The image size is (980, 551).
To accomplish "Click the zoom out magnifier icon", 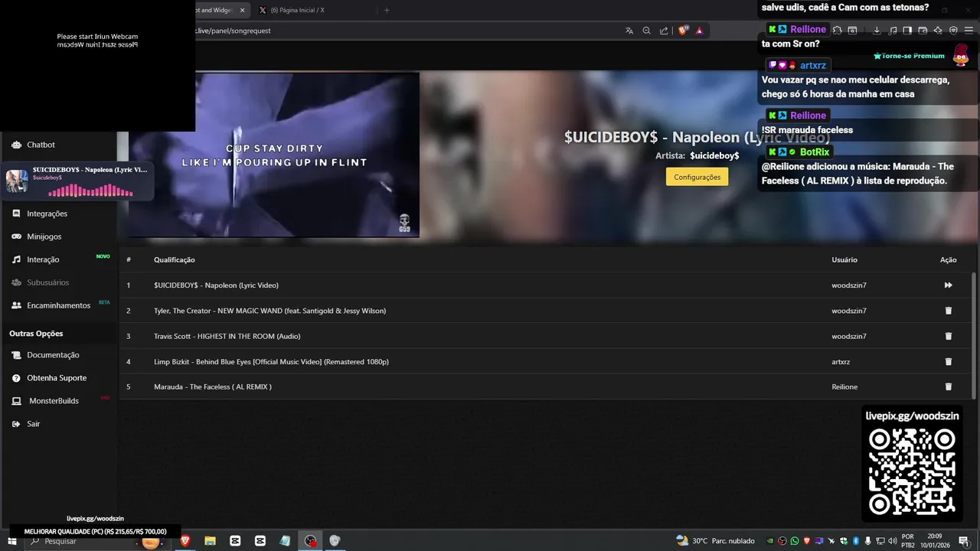I will click(646, 31).
